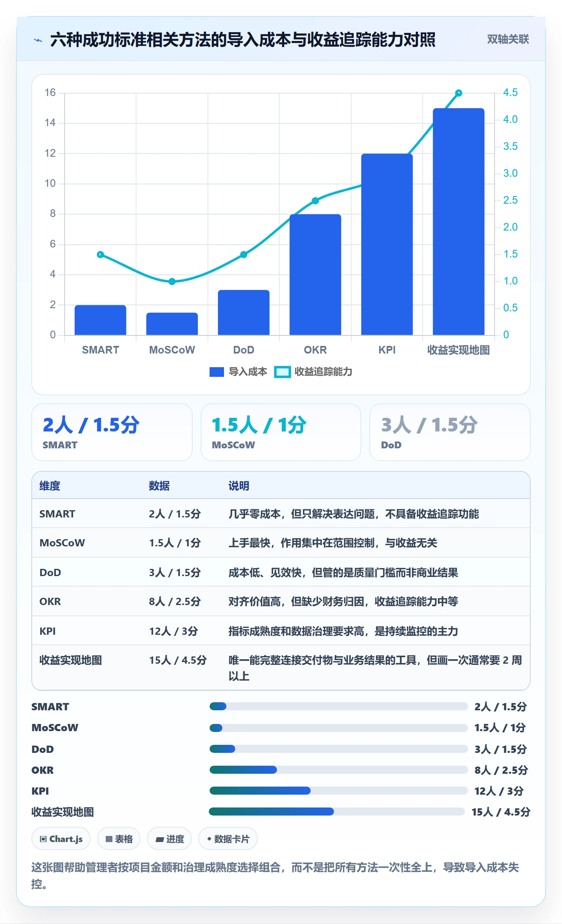Screen dimensions: 562x924
Task: Click the 收益实现地图 x-axis label
Action: click(458, 350)
